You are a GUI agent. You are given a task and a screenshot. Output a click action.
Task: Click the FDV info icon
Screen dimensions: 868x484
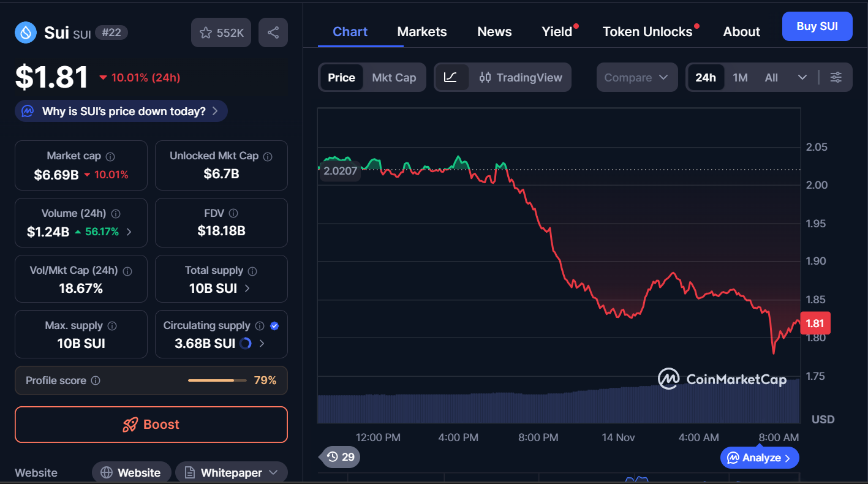(233, 213)
